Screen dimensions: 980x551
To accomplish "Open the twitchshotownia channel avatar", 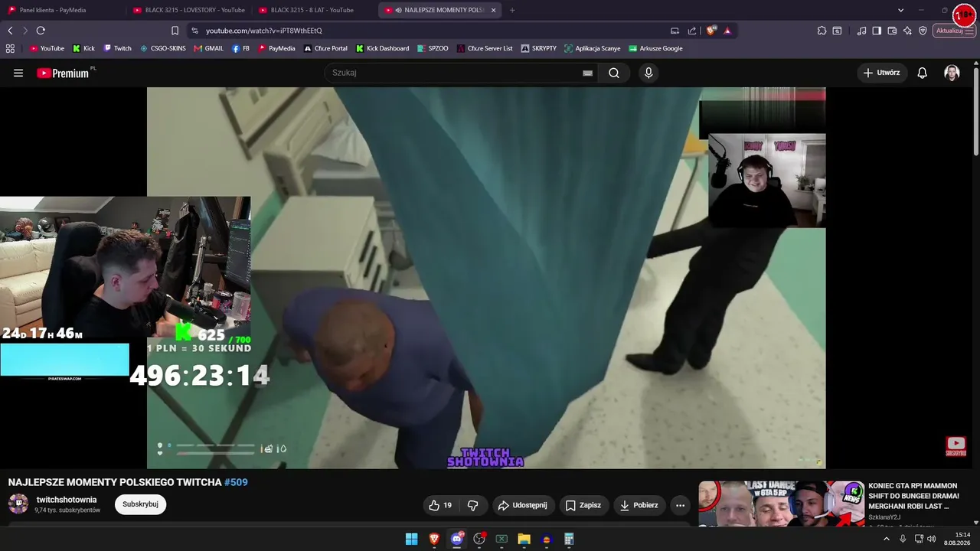I will click(18, 504).
